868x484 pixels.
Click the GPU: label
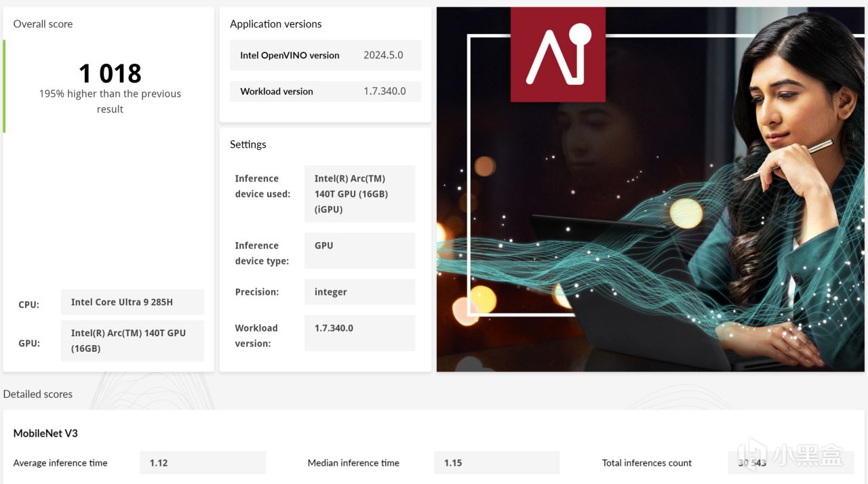29,344
